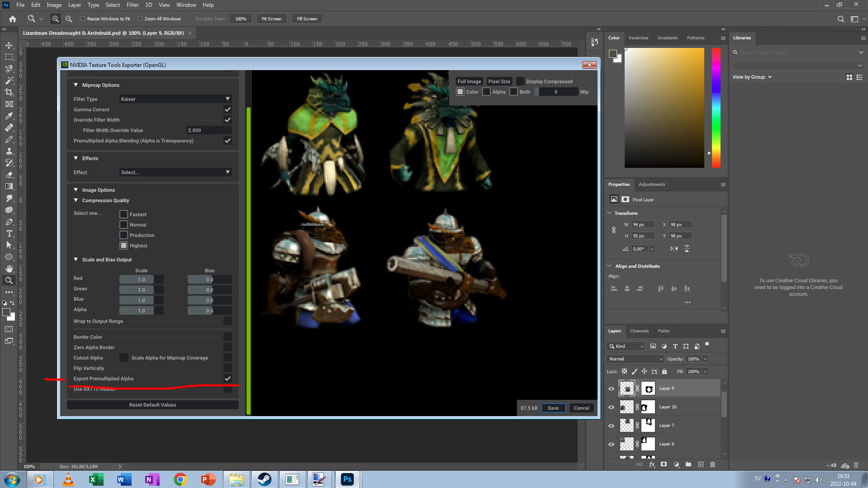Collapse the Mipmap Options section
The width and height of the screenshot is (868, 488).
click(76, 85)
